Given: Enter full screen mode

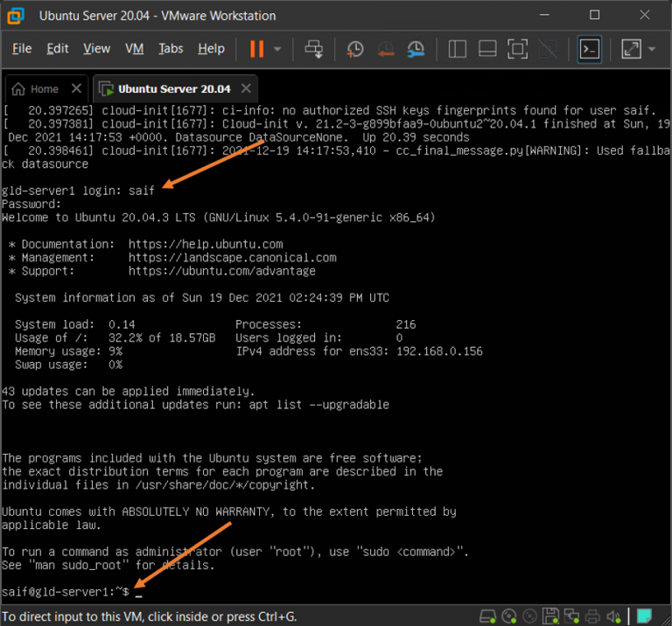Looking at the screenshot, I should coord(517,49).
